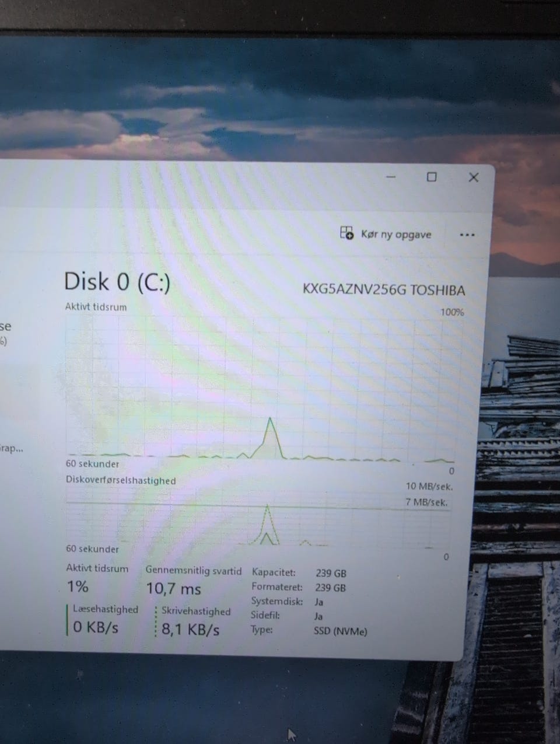Click the Skrivehastighed label
Screen dimensions: 560x744
pos(196,611)
